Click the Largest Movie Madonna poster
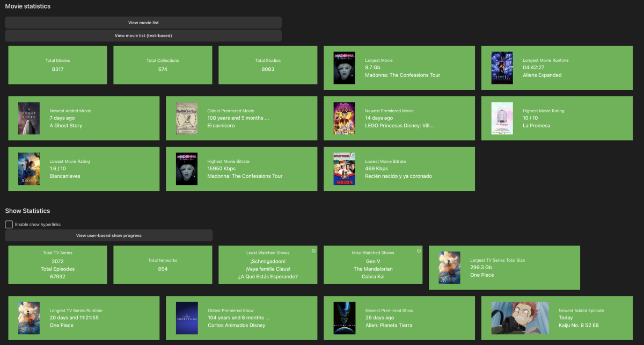Image resolution: width=644 pixels, height=345 pixels. click(x=344, y=68)
